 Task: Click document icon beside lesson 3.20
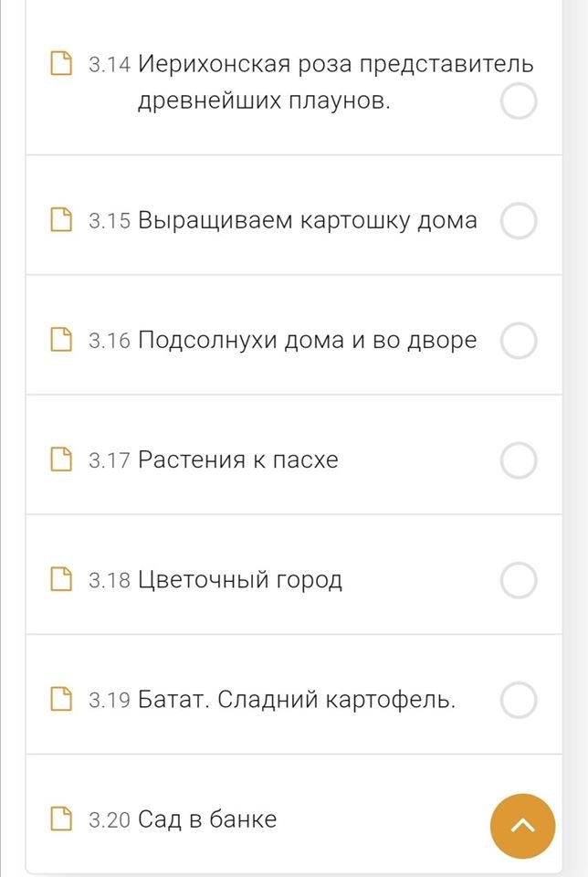(61, 819)
